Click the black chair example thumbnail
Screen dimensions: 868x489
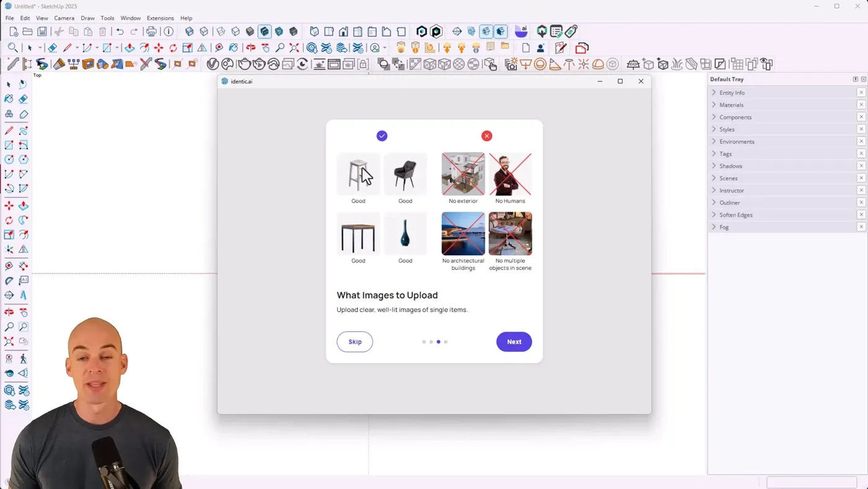point(405,174)
